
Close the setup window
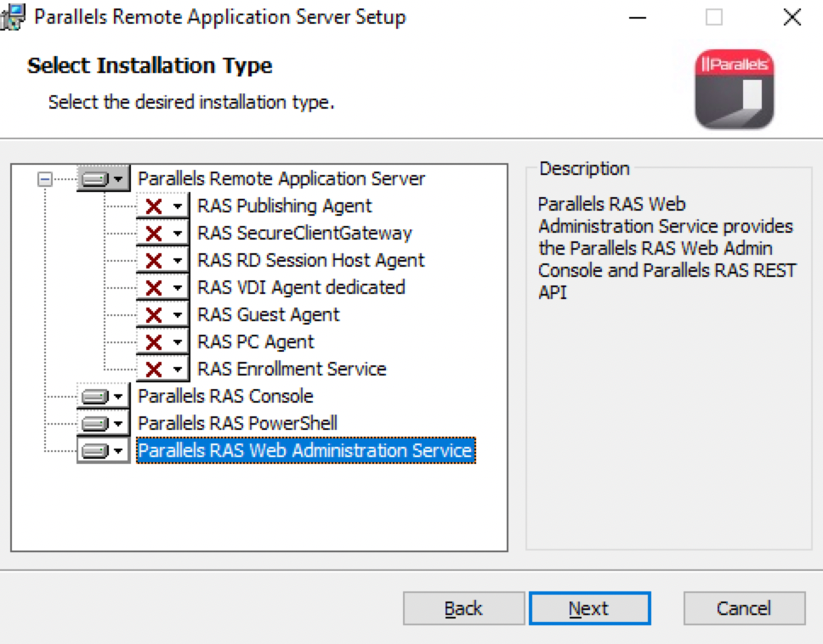[792, 17]
